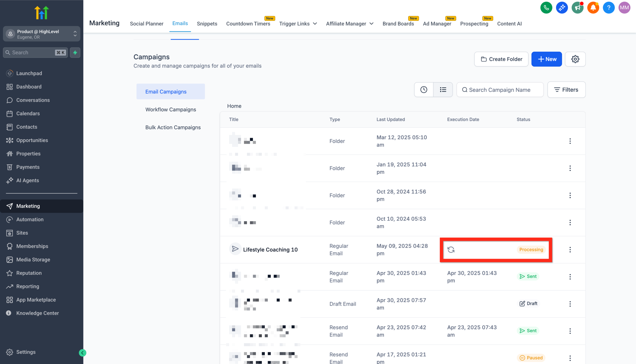Open the notifications bell icon
The height and width of the screenshot is (364, 636).
tap(593, 7)
